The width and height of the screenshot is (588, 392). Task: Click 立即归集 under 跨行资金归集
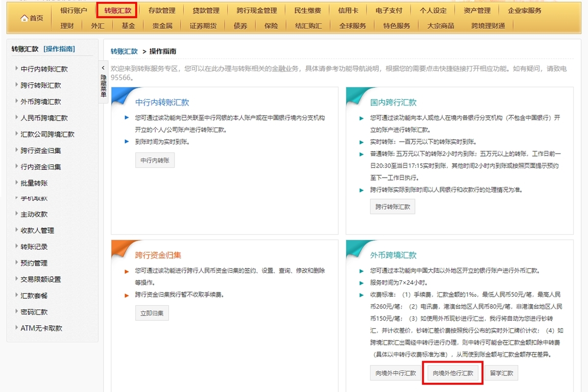pos(152,313)
